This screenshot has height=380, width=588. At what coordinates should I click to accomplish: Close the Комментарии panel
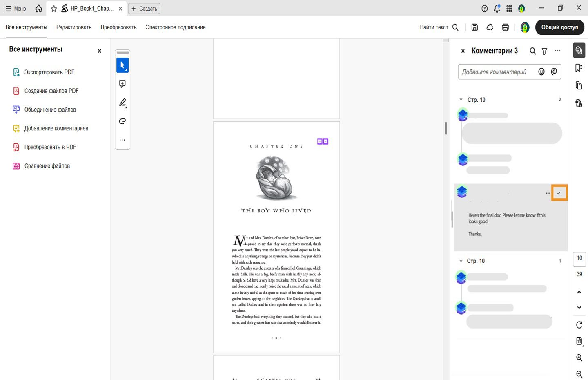point(463,51)
